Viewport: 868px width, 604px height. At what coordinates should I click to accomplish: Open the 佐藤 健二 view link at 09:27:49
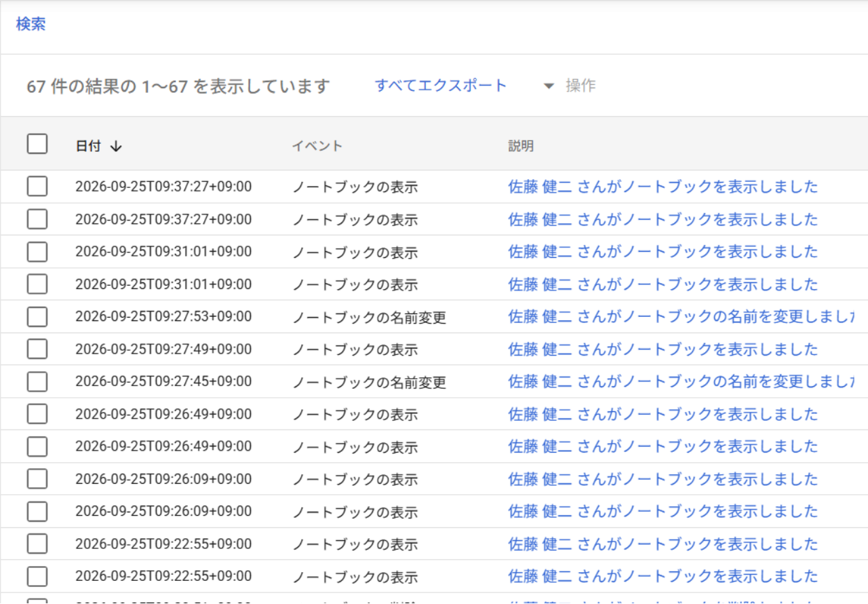(x=663, y=350)
